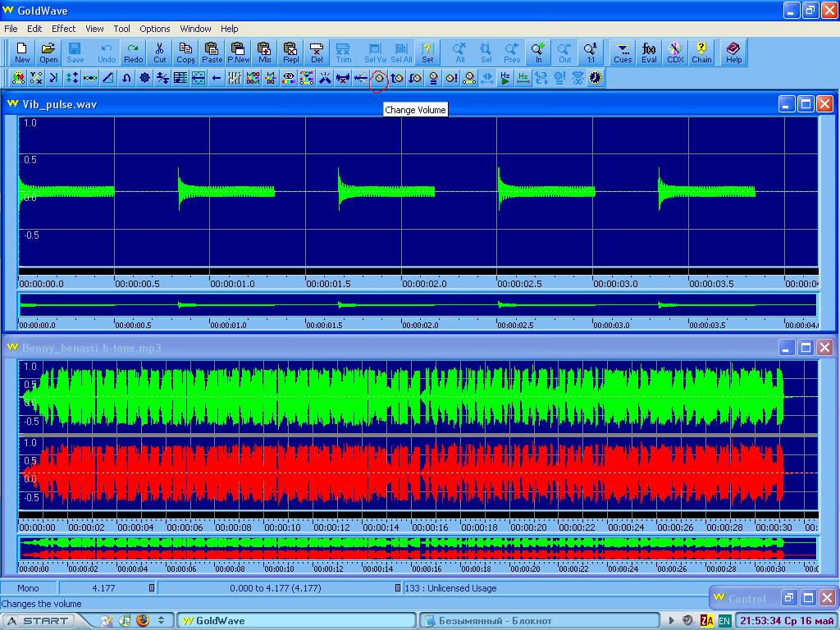This screenshot has width=840, height=630.
Task: Click the Mix toolbar button
Action: (265, 52)
